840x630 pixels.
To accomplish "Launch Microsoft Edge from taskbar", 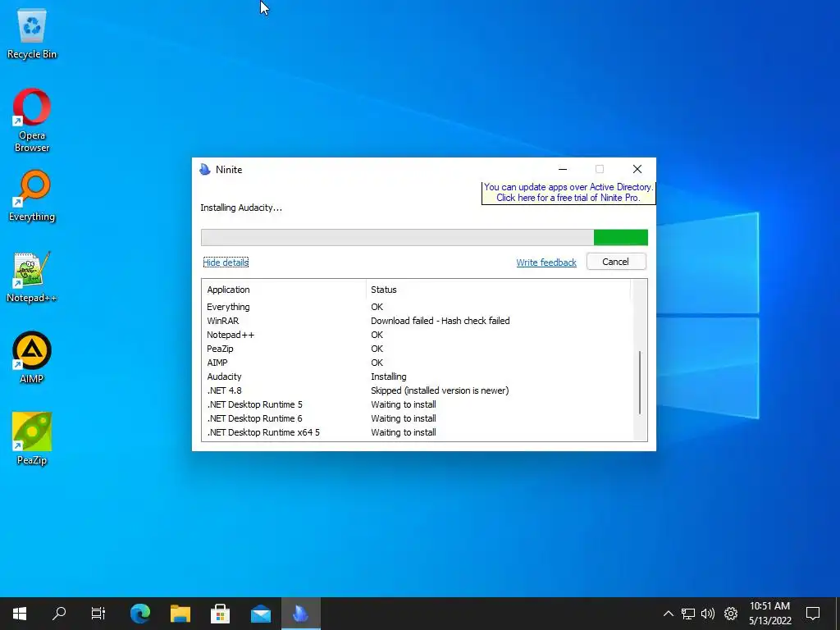I will tap(140, 614).
